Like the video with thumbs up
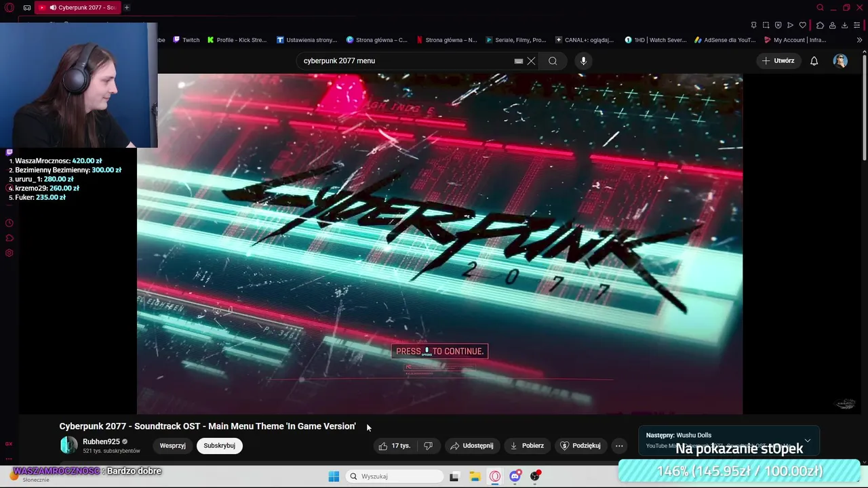Image resolution: width=868 pixels, height=488 pixels. pos(394,445)
